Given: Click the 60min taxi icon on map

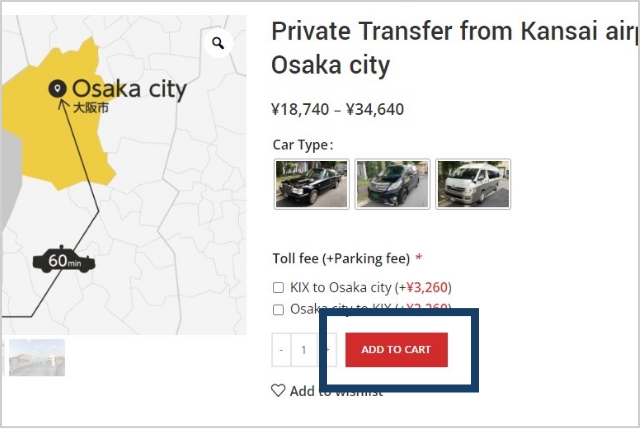Looking at the screenshot, I should point(64,261).
